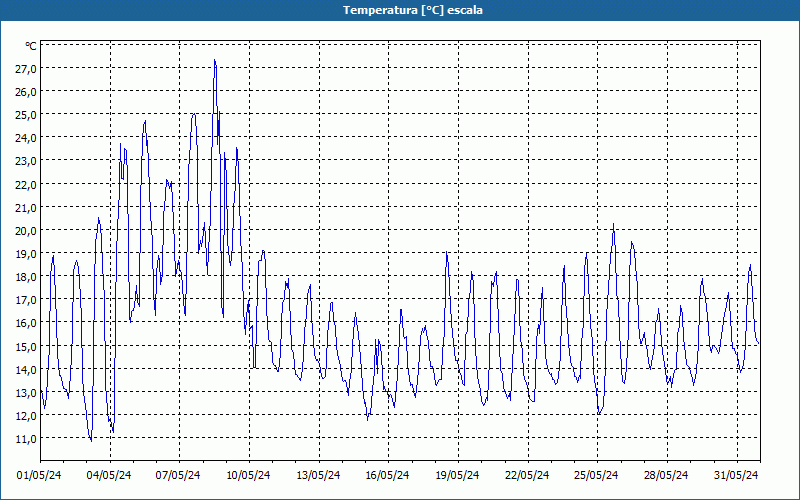
Task: Click the 16/05/24 date label
Action: coord(387,475)
